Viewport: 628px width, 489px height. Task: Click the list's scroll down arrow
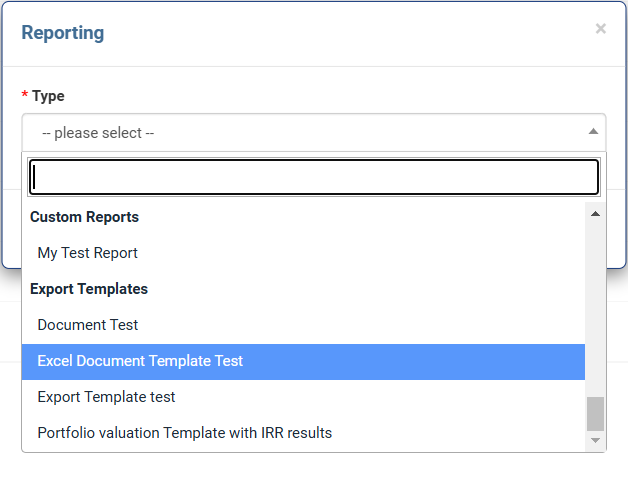click(595, 440)
